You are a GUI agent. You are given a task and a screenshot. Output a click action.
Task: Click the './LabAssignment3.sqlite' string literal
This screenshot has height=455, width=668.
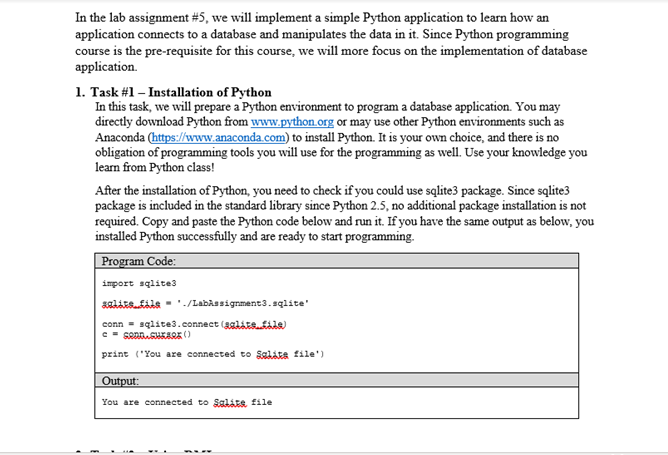coord(243,303)
